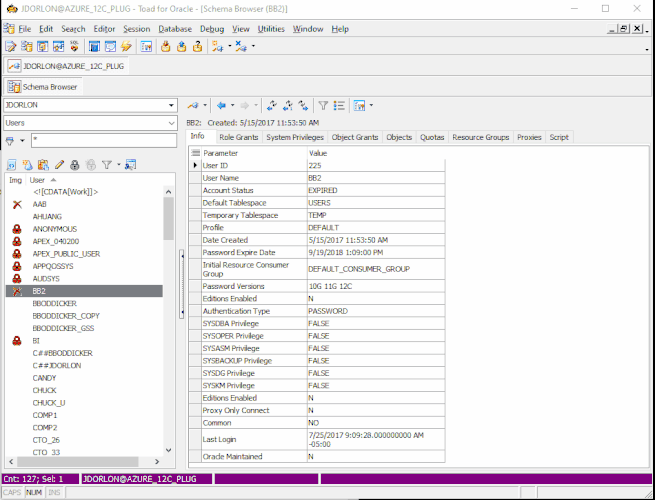Open dropdown arrow next to end connection icon

point(253,46)
